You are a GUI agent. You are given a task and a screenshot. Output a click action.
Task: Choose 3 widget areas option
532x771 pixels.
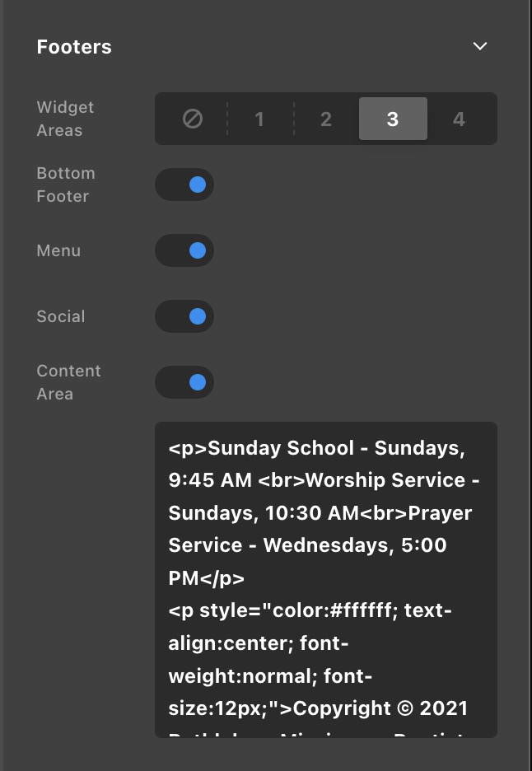pyautogui.click(x=393, y=119)
